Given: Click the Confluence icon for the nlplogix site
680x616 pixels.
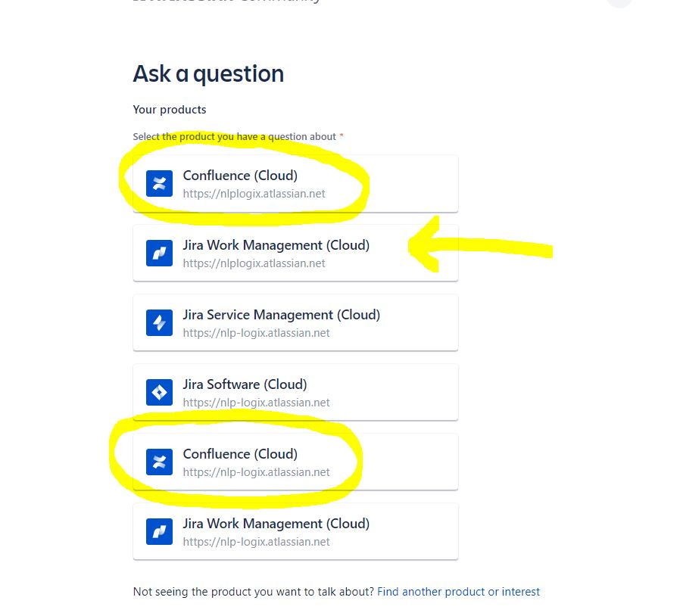Looking at the screenshot, I should point(159,183).
